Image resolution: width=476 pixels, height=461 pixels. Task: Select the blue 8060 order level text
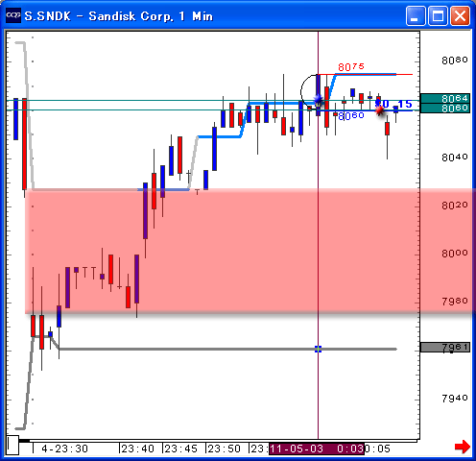[x=351, y=116]
